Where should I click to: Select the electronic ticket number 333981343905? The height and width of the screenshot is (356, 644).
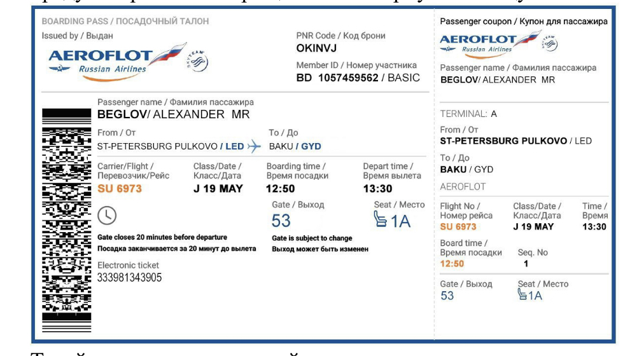129,278
